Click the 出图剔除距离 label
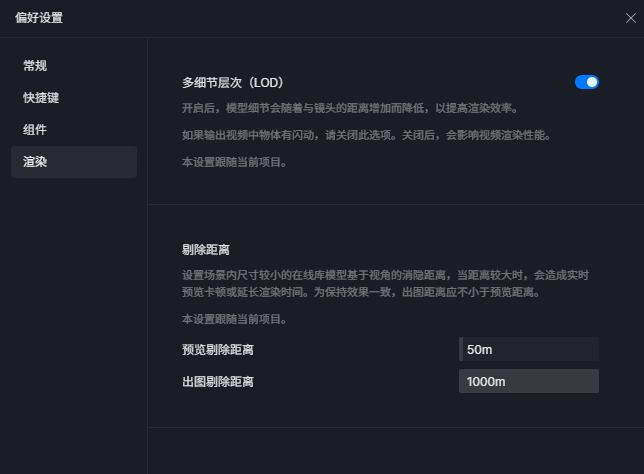The width and height of the screenshot is (644, 474). tap(218, 382)
